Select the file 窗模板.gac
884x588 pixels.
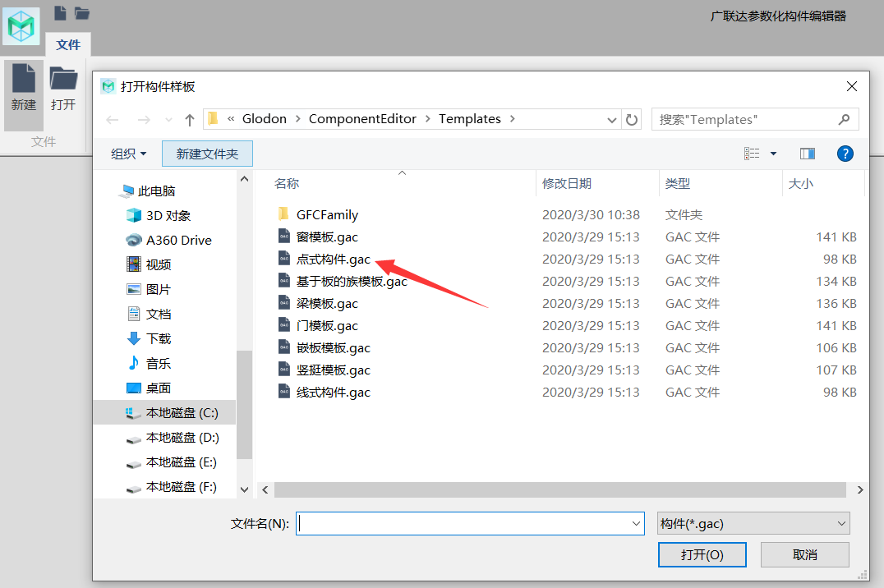pos(319,237)
